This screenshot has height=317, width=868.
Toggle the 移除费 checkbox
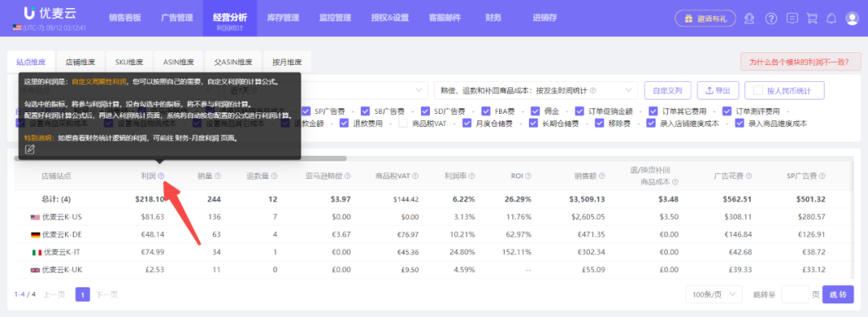click(x=600, y=124)
